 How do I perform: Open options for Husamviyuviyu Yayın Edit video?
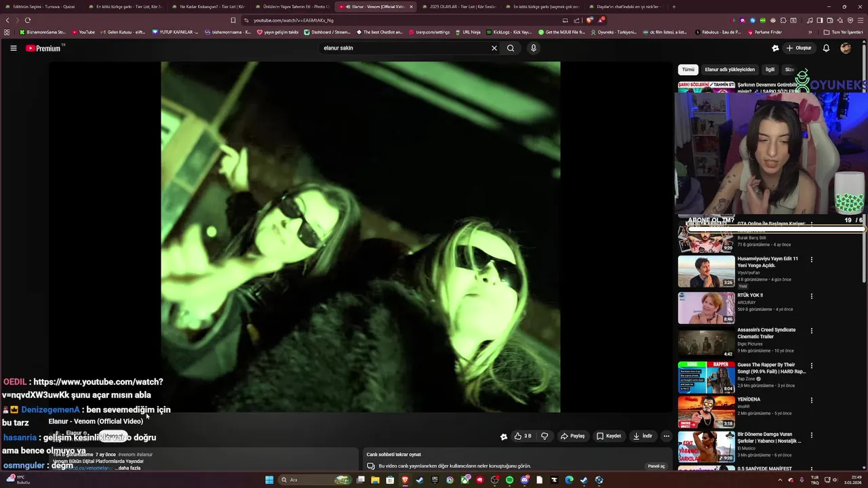click(811, 260)
